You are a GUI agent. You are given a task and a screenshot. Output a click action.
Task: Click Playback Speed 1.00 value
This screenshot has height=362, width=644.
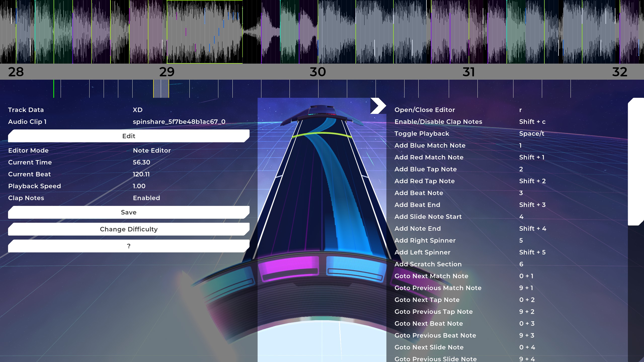pos(139,186)
